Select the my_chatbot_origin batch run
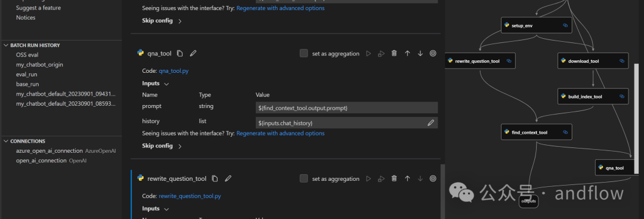Screen dimensions: 644x219 tap(39, 64)
